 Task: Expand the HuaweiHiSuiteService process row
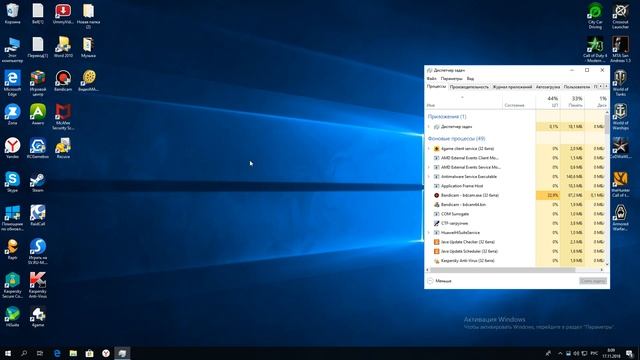(429, 233)
